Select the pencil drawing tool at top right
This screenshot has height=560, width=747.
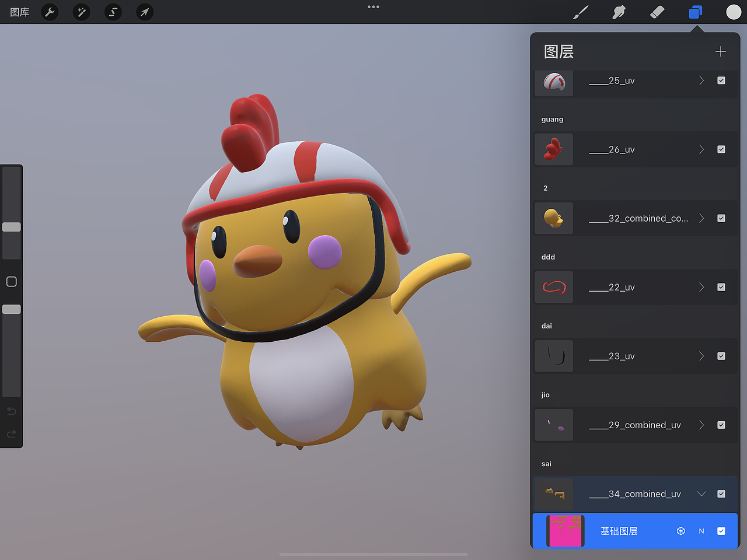(581, 12)
